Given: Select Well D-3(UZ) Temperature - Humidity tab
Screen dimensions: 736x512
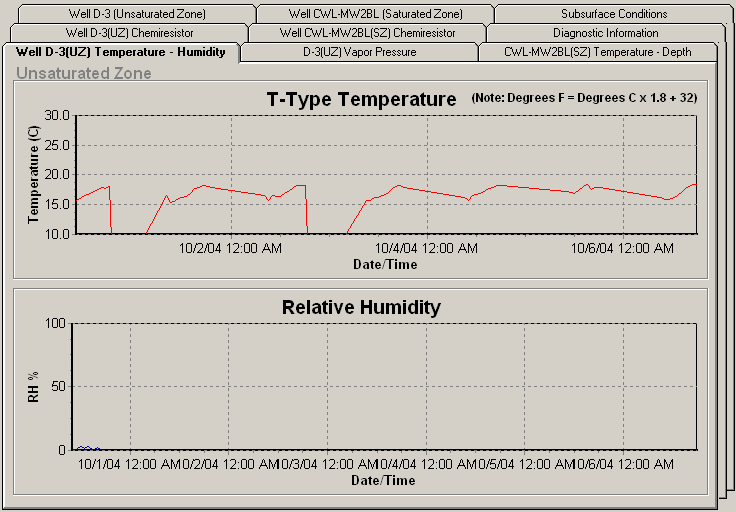Looking at the screenshot, I should coord(121,52).
